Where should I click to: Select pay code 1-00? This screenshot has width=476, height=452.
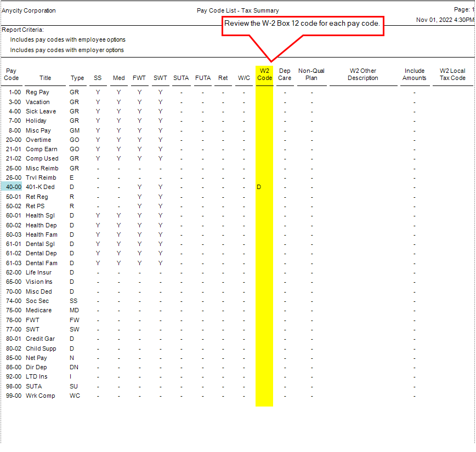coord(15,92)
